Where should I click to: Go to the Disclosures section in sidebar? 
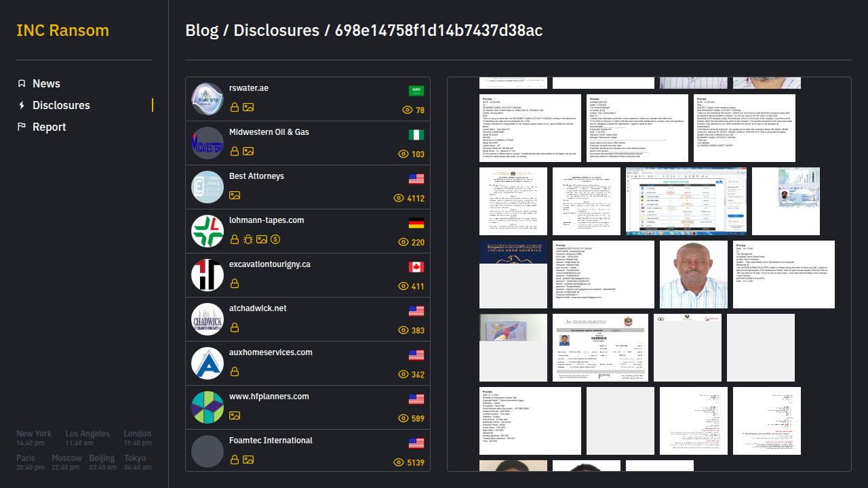[61, 105]
